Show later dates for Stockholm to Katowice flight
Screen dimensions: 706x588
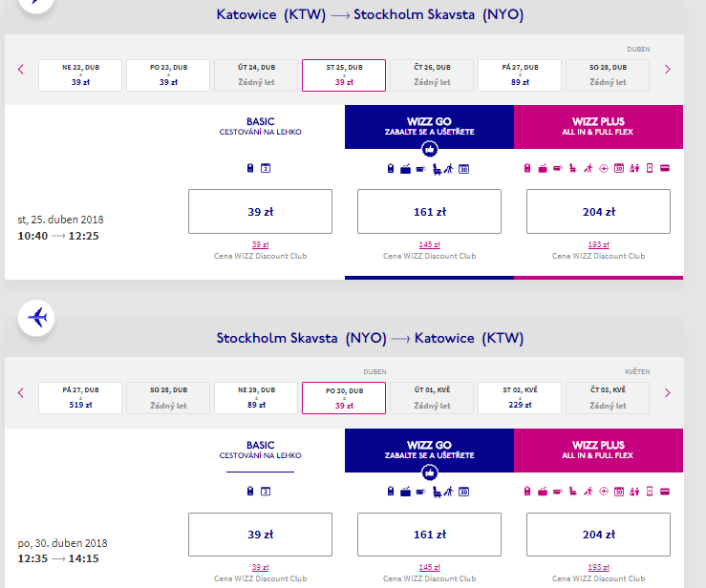tap(667, 392)
